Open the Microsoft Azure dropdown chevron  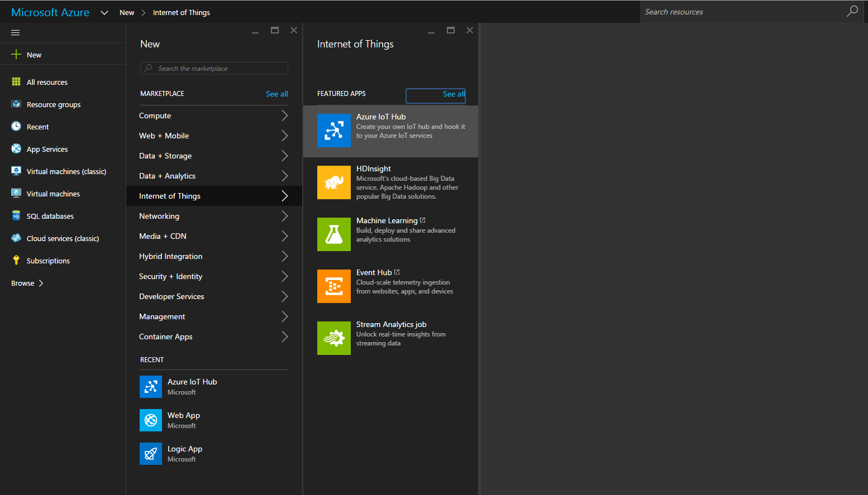[104, 12]
